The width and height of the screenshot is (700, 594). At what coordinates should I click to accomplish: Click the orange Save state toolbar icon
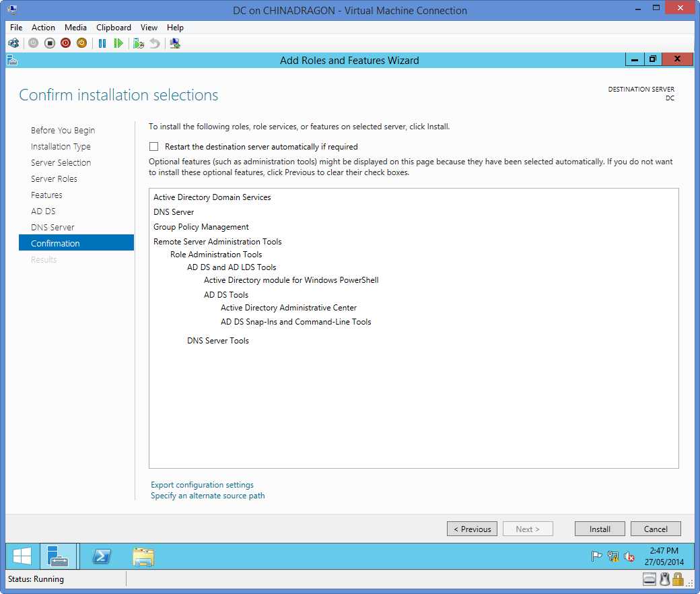[x=81, y=43]
